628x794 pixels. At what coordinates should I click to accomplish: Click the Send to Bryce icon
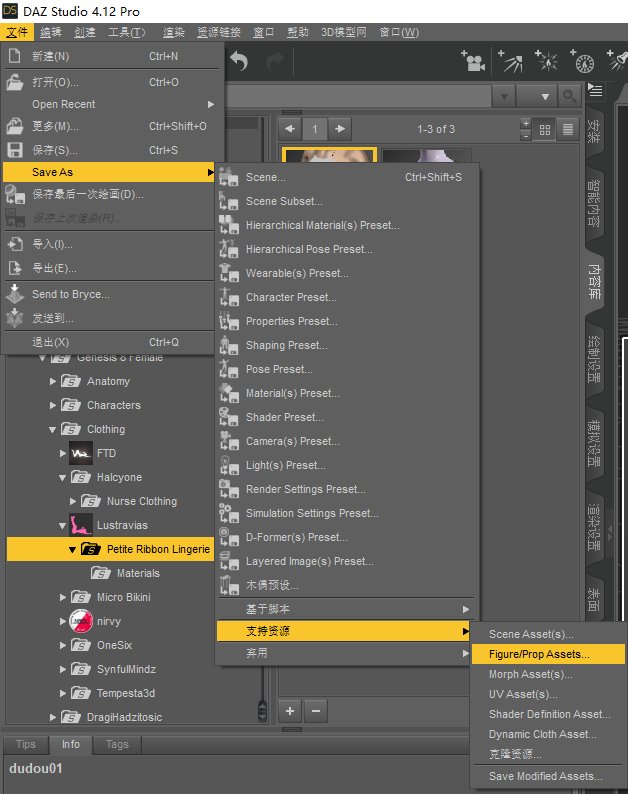(x=15, y=293)
